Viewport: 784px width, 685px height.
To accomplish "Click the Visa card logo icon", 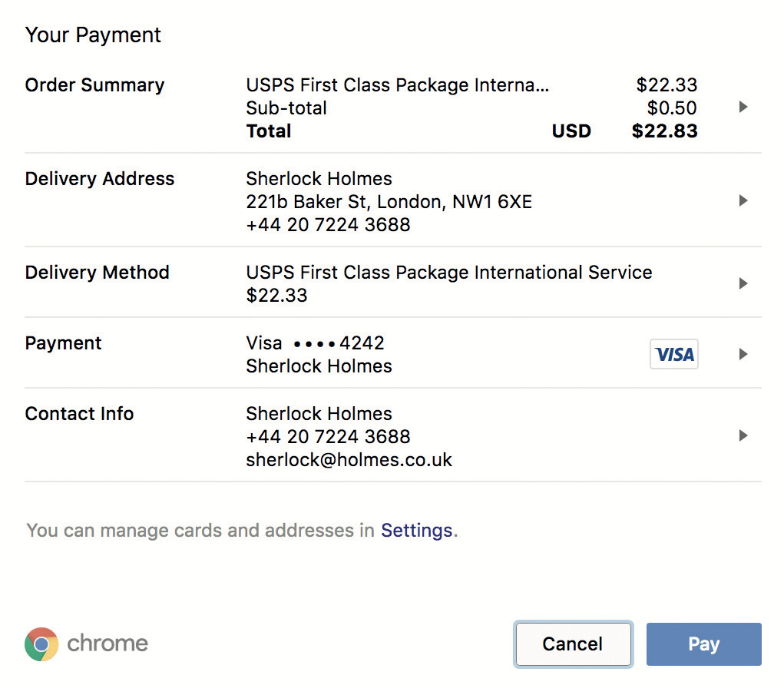I will pyautogui.click(x=673, y=354).
